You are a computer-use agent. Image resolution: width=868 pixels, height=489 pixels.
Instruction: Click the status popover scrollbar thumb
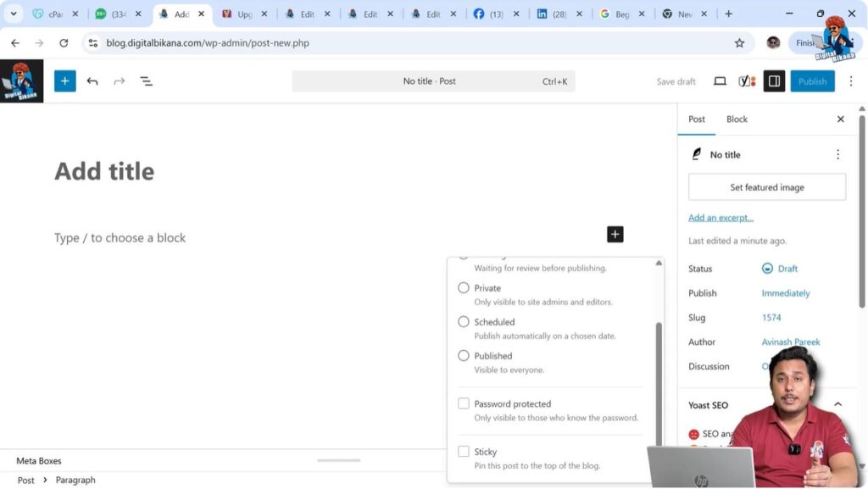[659, 383]
